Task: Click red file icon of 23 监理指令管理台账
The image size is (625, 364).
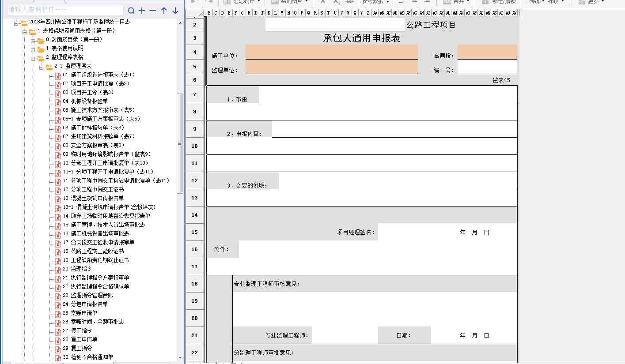Action: (58, 296)
